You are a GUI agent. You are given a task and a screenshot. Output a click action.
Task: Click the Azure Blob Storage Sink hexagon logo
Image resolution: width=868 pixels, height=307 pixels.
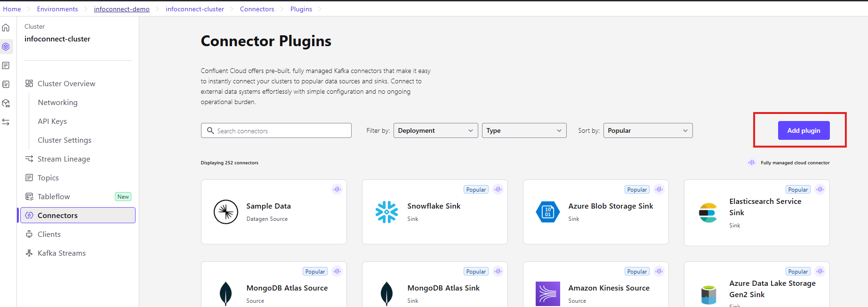point(548,212)
